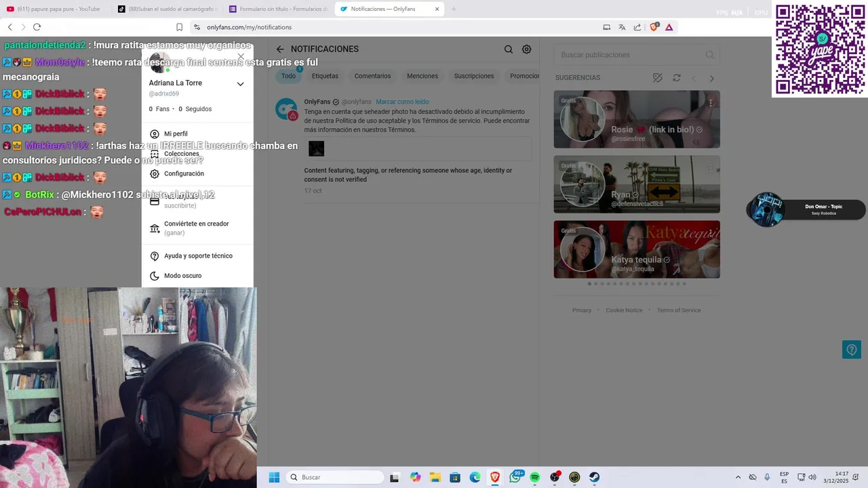Show hidden system tray icons
868x488 pixels.
coord(738,477)
